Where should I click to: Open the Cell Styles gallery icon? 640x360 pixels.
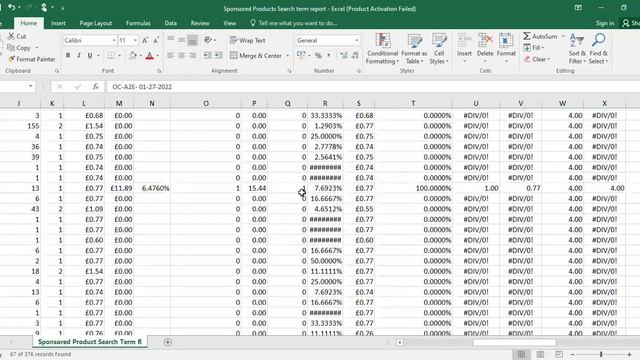point(439,41)
